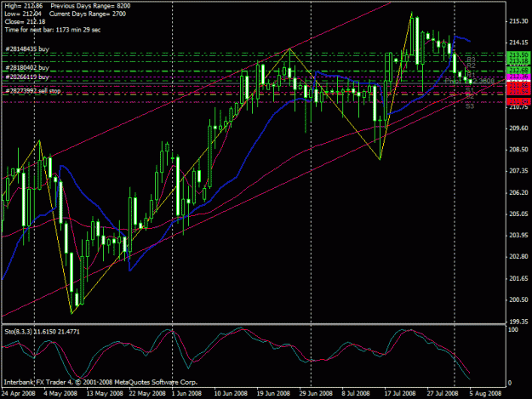Click the 'High= 212.86' readout
The image size is (532, 399).
(24, 6)
